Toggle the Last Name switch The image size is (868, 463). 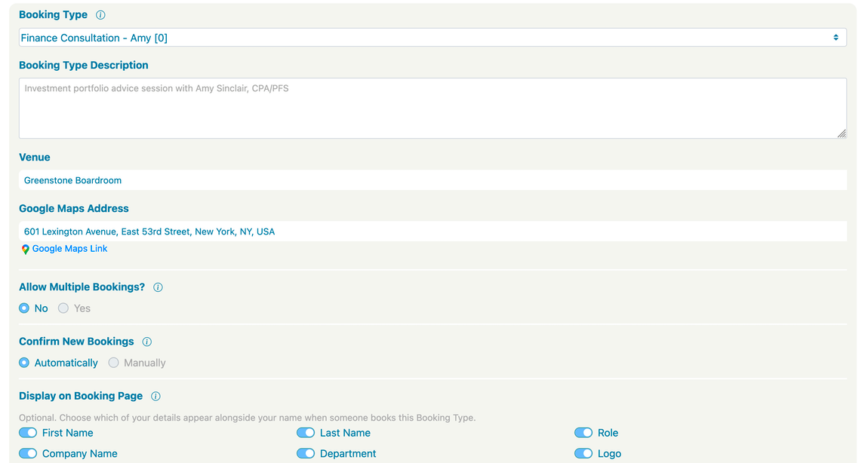pos(306,433)
